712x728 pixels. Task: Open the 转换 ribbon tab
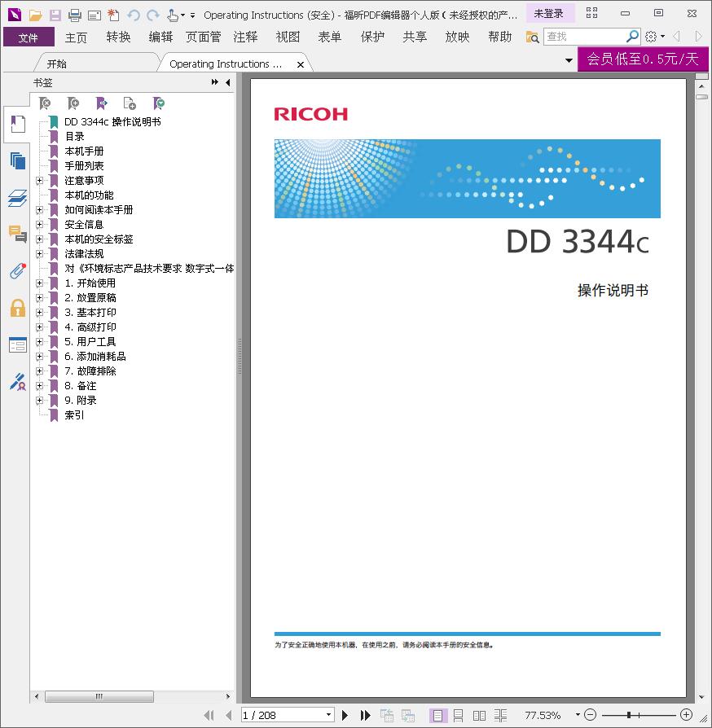pyautogui.click(x=118, y=37)
